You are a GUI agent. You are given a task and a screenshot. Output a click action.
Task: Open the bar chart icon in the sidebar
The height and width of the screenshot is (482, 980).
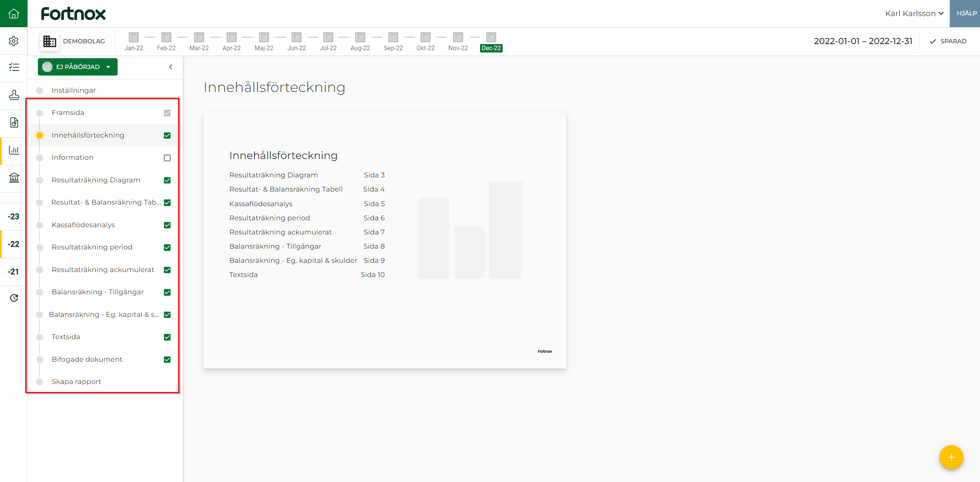click(x=14, y=150)
